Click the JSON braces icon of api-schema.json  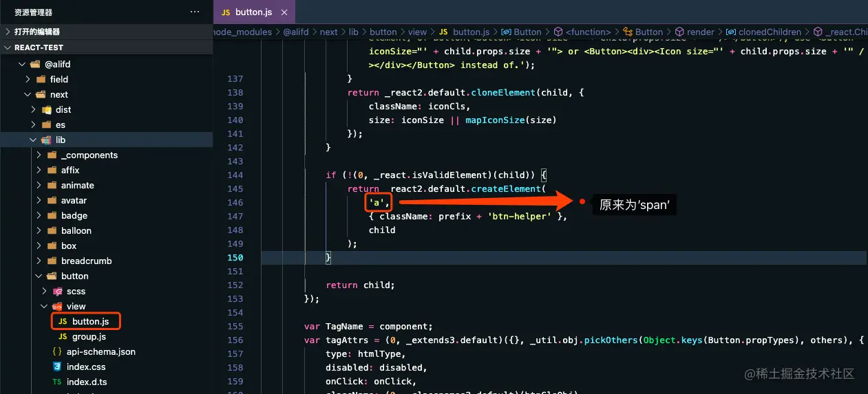tap(57, 351)
